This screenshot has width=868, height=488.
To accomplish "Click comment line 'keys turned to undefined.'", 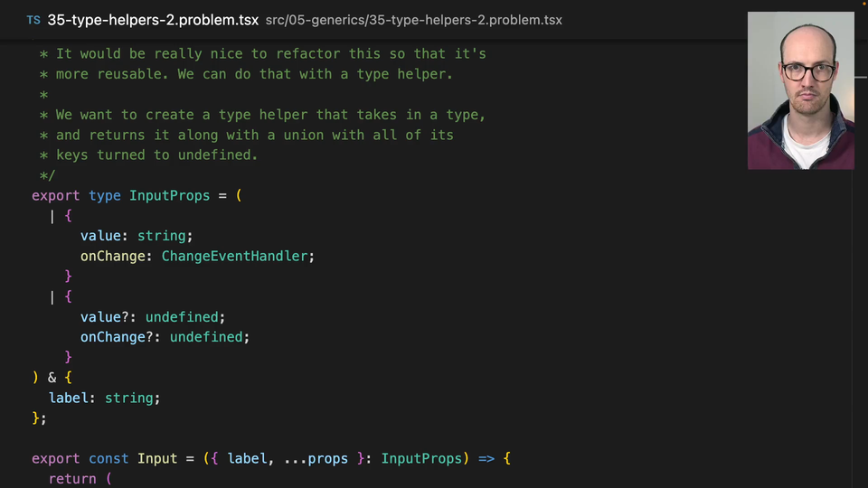I will pyautogui.click(x=156, y=155).
